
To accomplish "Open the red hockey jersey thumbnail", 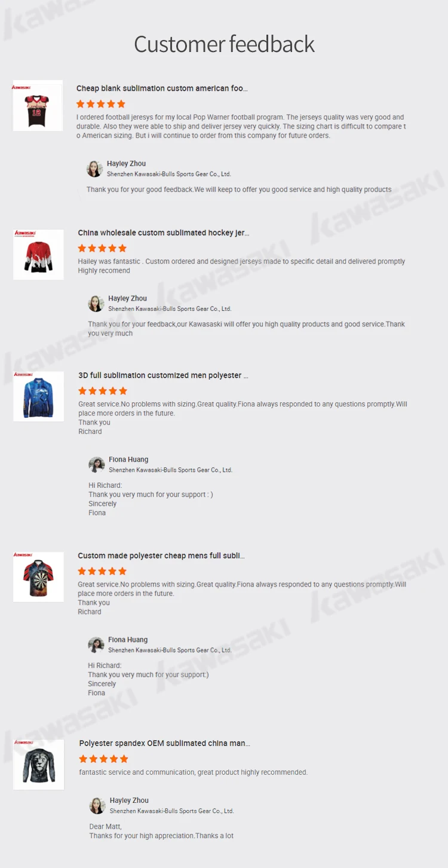I will pos(38,254).
